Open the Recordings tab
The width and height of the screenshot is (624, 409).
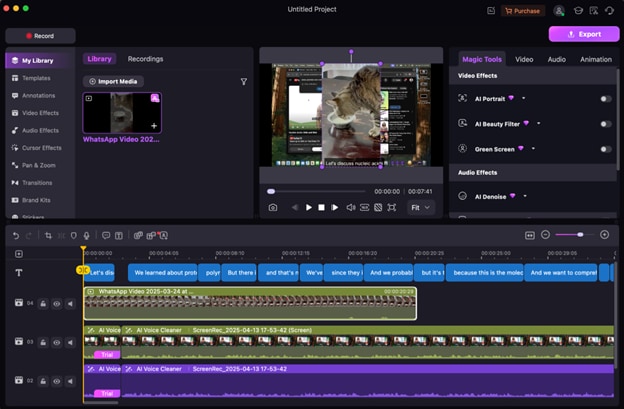[145, 59]
